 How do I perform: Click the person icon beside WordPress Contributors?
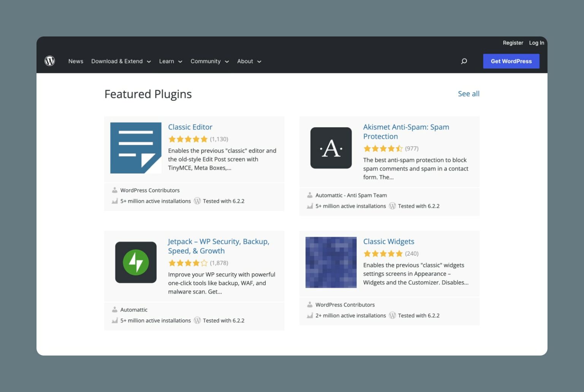point(114,190)
